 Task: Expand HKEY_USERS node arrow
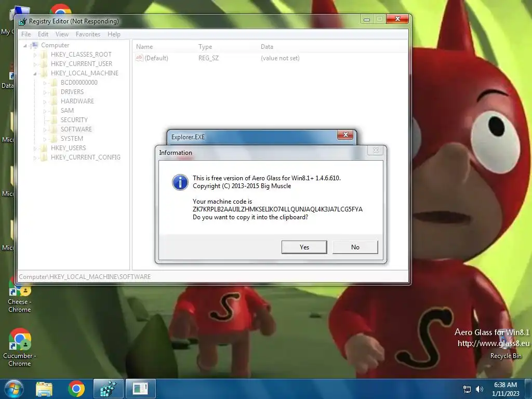point(35,148)
